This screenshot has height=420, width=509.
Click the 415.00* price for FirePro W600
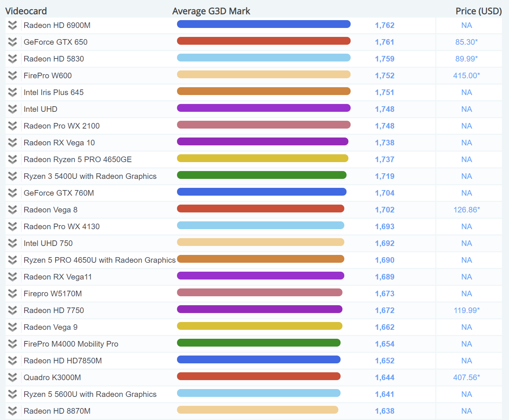tap(467, 76)
